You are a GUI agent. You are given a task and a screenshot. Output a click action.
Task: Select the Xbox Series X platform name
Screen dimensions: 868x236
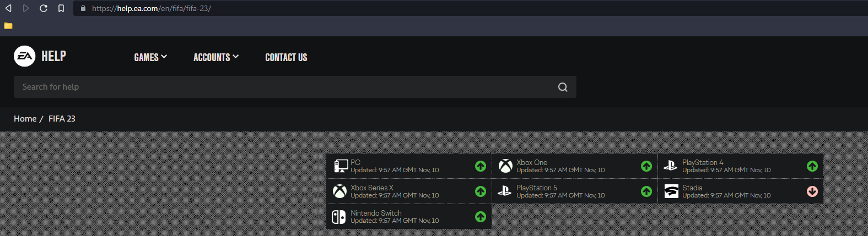point(372,188)
